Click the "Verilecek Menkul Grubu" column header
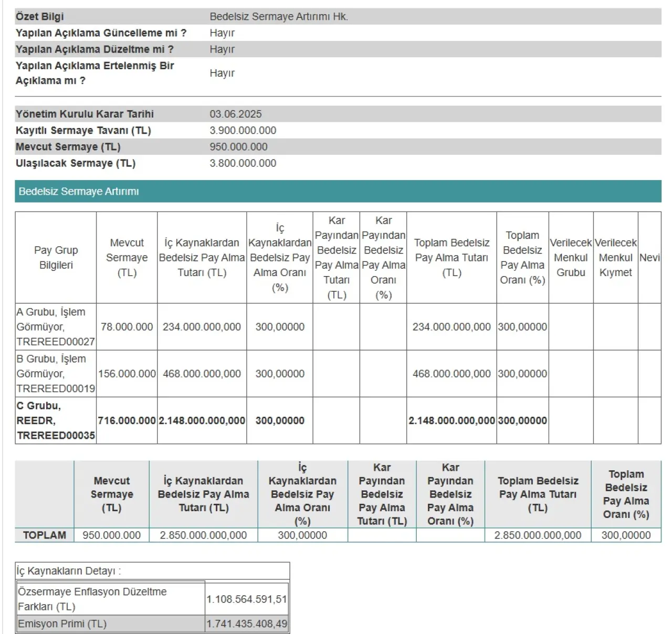 point(571,257)
